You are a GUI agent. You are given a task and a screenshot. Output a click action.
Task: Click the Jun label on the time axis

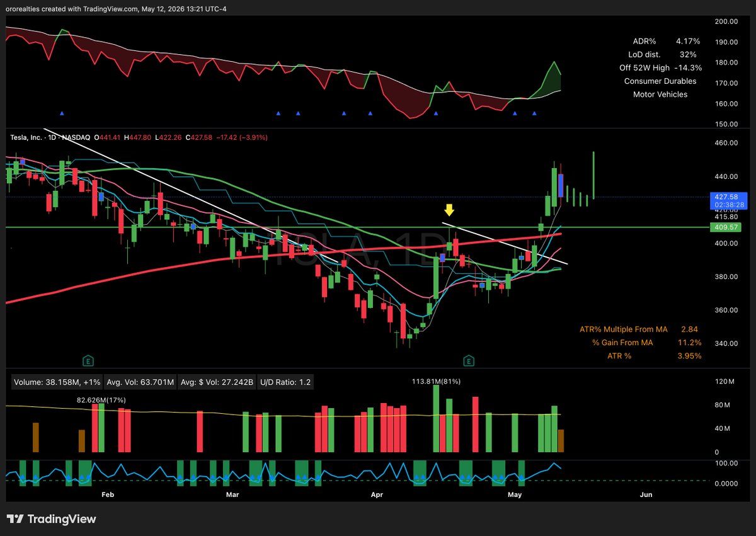click(x=646, y=495)
